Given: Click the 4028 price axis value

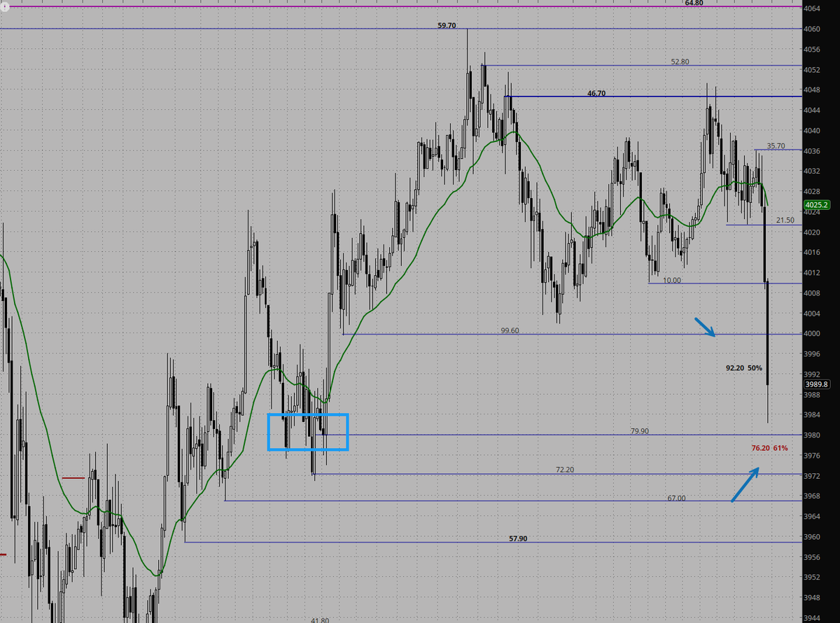Looking at the screenshot, I should 813,192.
